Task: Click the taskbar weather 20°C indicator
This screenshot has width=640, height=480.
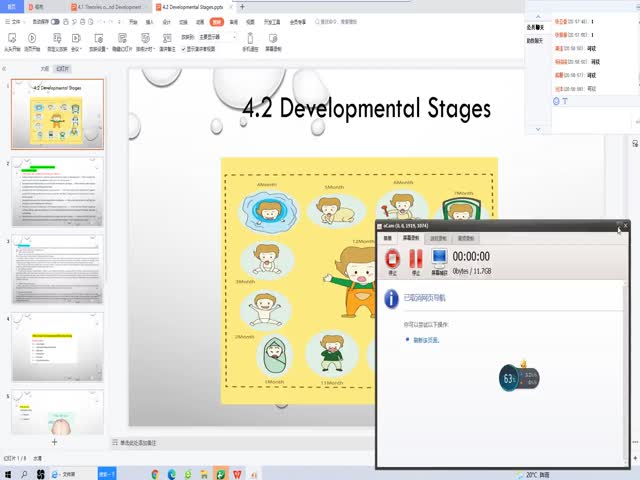Action: [x=533, y=475]
